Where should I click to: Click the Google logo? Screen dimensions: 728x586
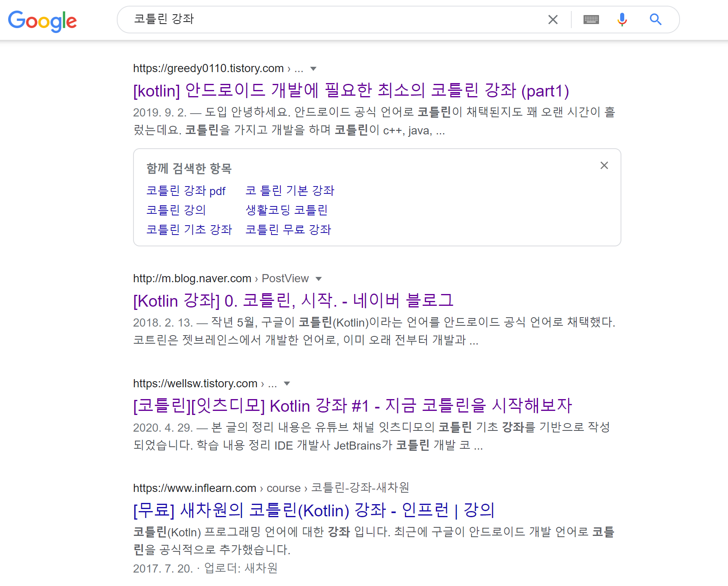(x=42, y=21)
